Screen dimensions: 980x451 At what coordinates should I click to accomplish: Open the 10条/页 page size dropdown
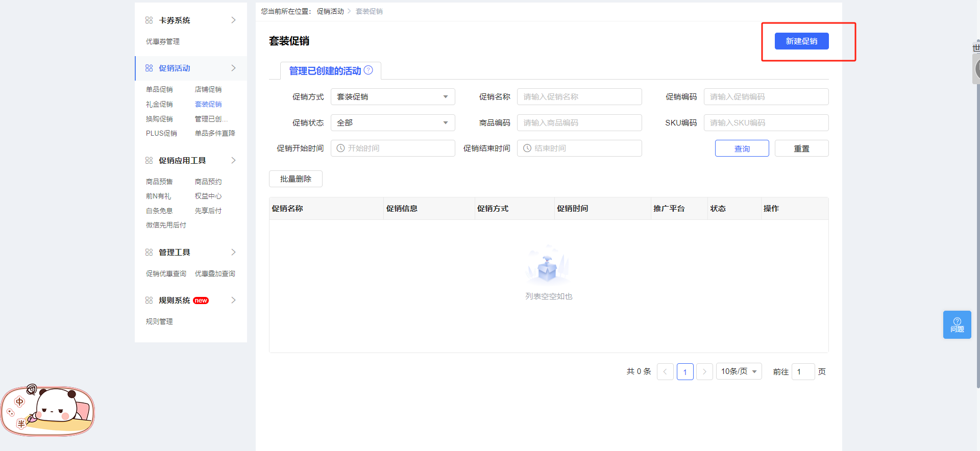pyautogui.click(x=739, y=371)
